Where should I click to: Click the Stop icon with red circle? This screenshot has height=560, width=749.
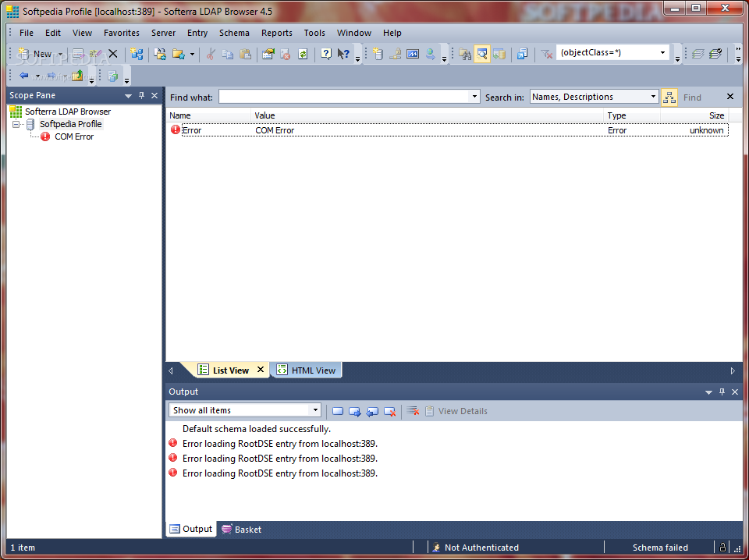pos(286,54)
